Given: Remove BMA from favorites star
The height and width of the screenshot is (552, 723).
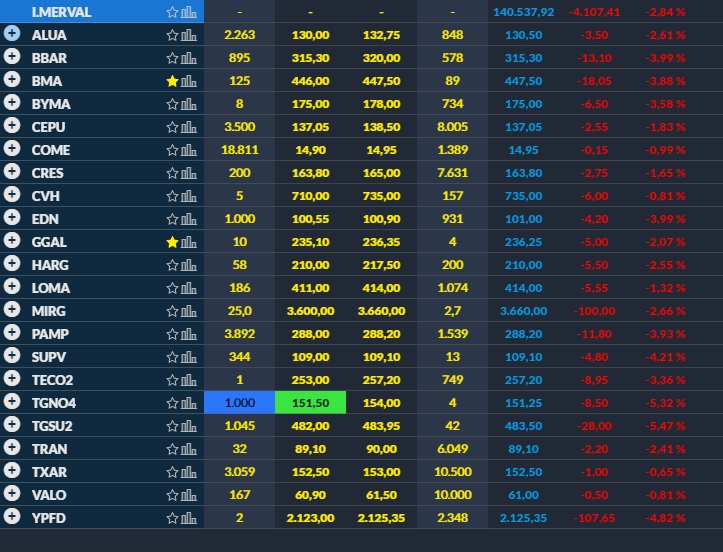Looking at the screenshot, I should (x=172, y=81).
